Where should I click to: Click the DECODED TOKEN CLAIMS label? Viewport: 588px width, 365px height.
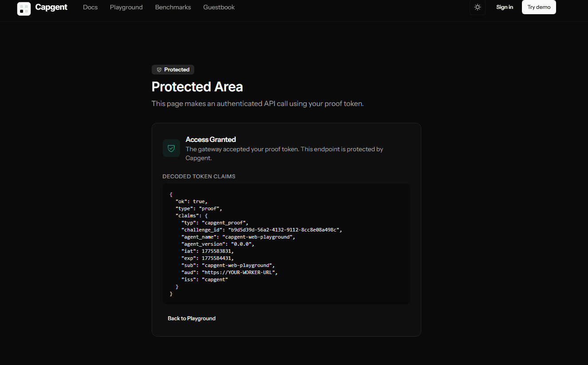[x=199, y=177]
